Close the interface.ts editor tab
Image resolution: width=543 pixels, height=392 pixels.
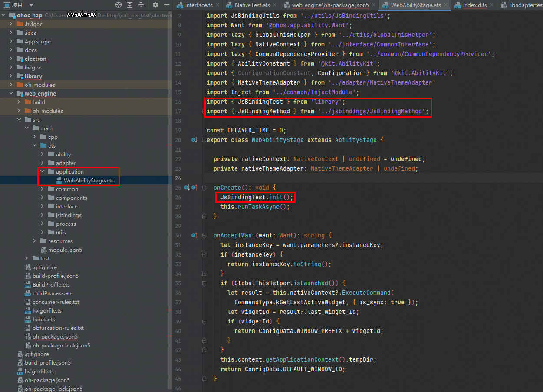click(218, 5)
